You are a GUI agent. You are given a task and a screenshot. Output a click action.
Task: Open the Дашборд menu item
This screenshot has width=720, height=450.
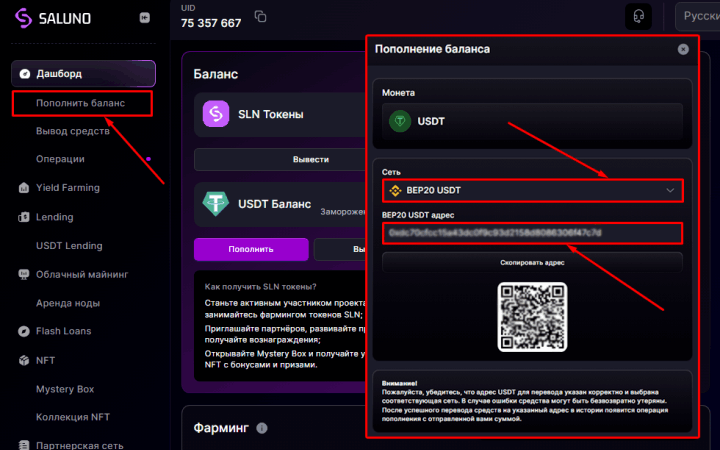click(84, 73)
